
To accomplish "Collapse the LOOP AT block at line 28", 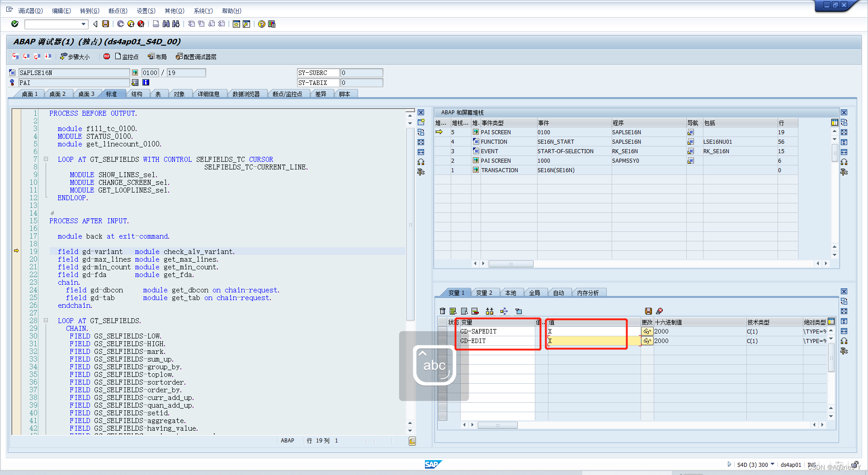I will click(46, 320).
